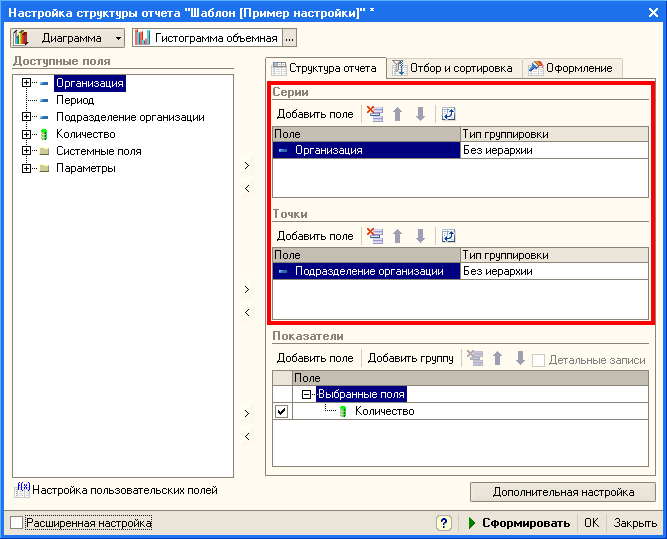Move field up in Серии section
Screen dimensions: 667x539
click(x=397, y=114)
